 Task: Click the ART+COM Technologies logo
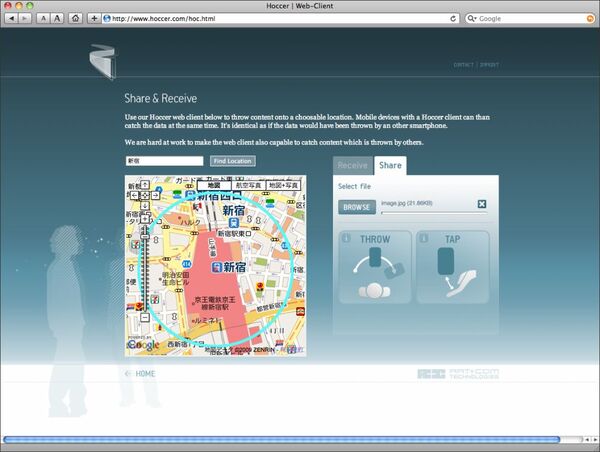458,374
